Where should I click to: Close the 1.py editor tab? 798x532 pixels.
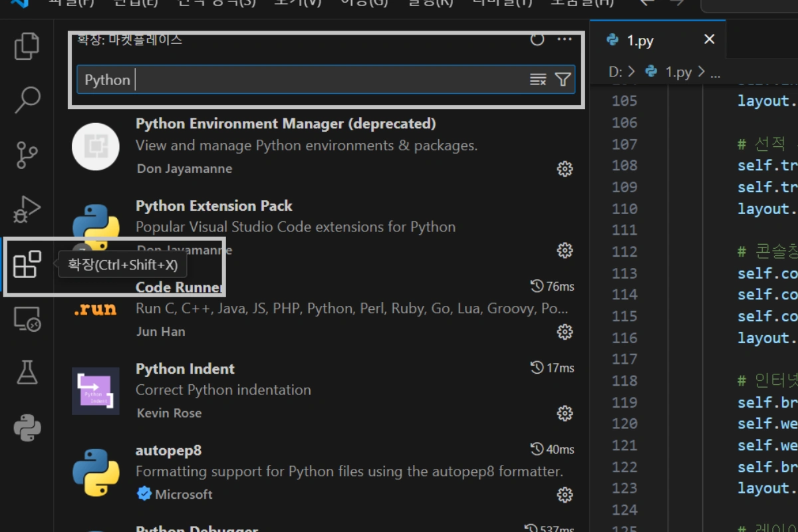[710, 40]
